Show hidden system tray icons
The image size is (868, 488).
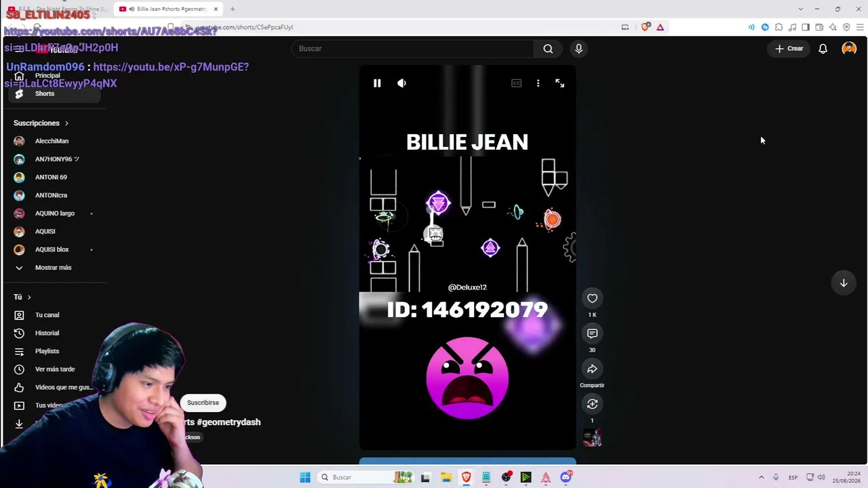point(761,477)
